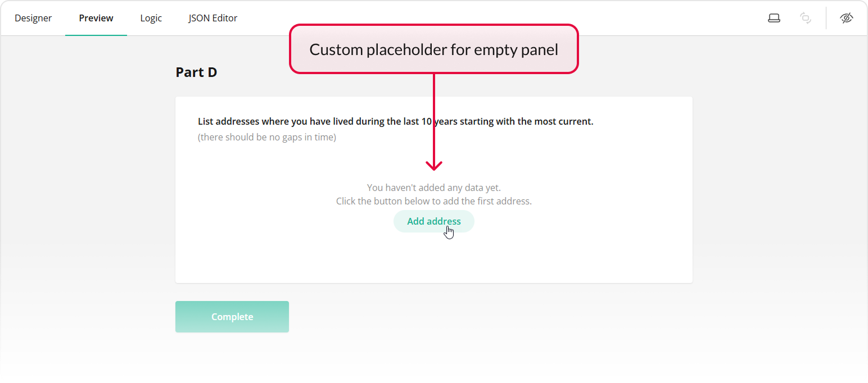Select the Preview tab
The width and height of the screenshot is (868, 383).
coord(96,17)
